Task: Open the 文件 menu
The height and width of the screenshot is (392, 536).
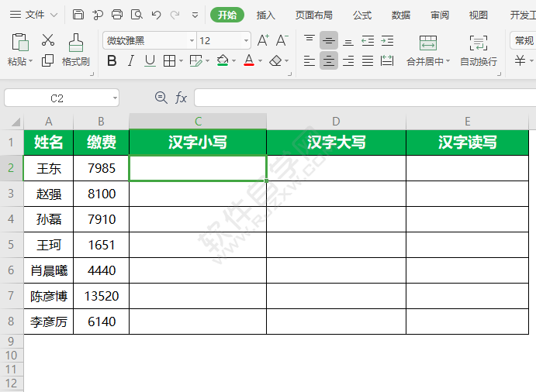Action: tap(33, 15)
